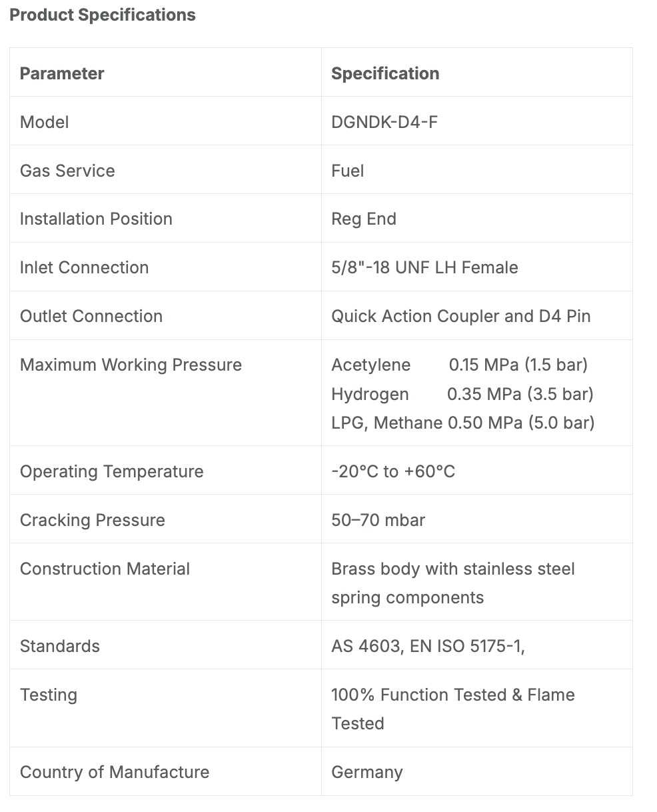Select the Fuel gas service value
This screenshot has height=812, width=657.
pos(348,171)
